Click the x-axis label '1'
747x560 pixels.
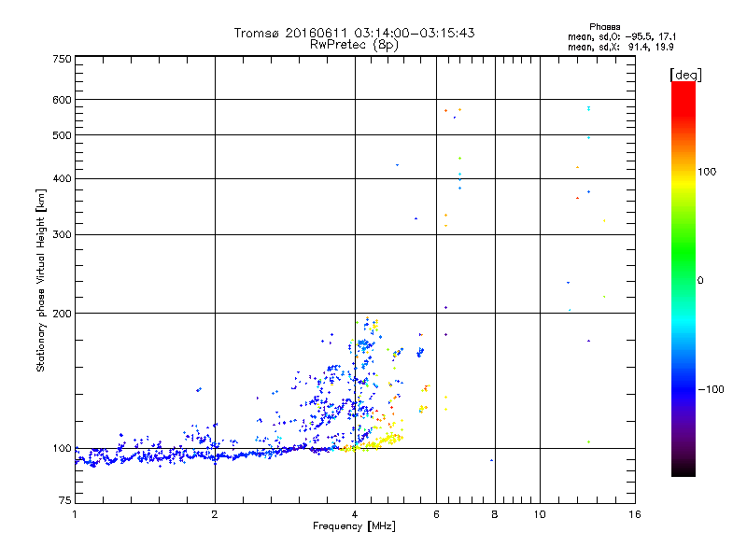75,514
